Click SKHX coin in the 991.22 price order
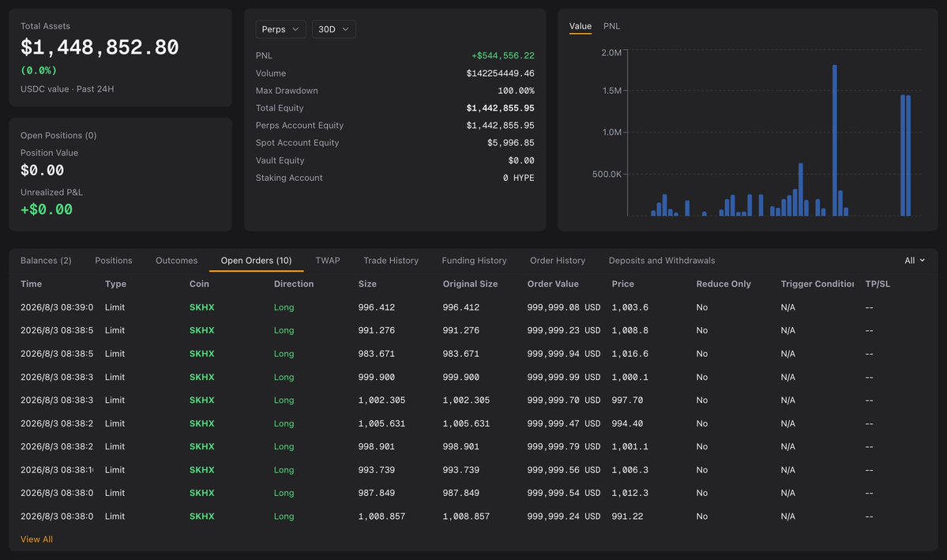 201,516
